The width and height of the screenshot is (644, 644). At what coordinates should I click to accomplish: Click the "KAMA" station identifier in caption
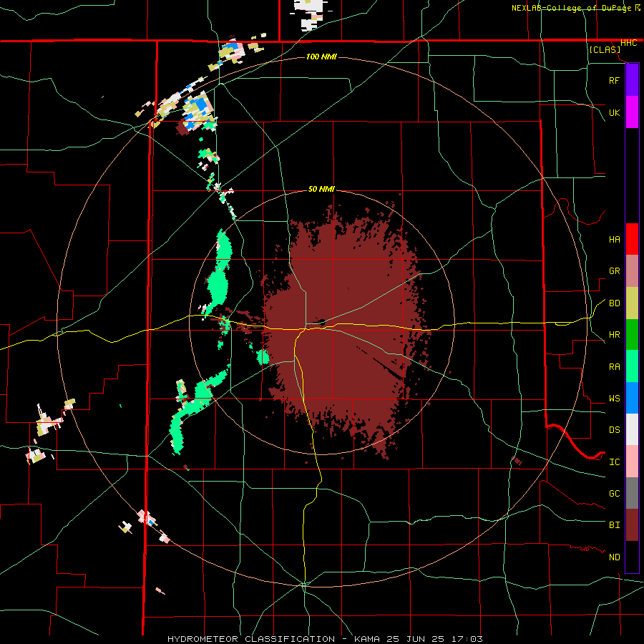368,639
